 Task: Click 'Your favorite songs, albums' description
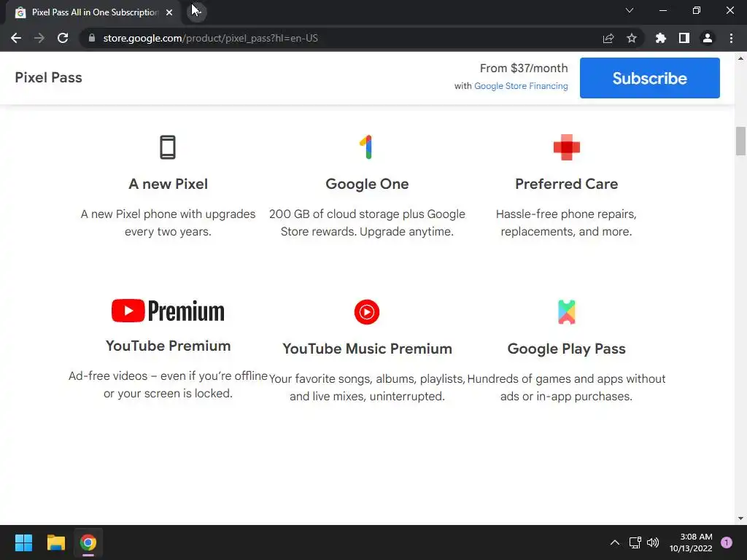click(x=367, y=387)
